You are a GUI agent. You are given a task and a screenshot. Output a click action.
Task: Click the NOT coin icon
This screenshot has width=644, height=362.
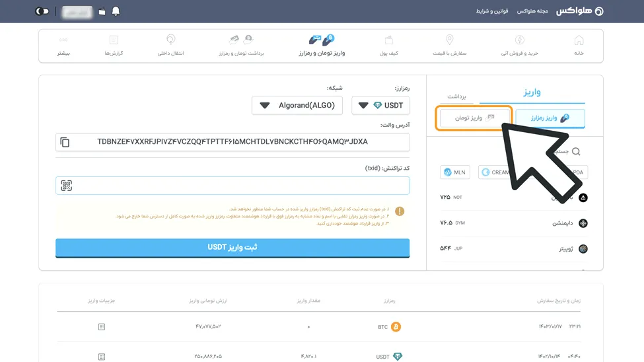pyautogui.click(x=583, y=198)
